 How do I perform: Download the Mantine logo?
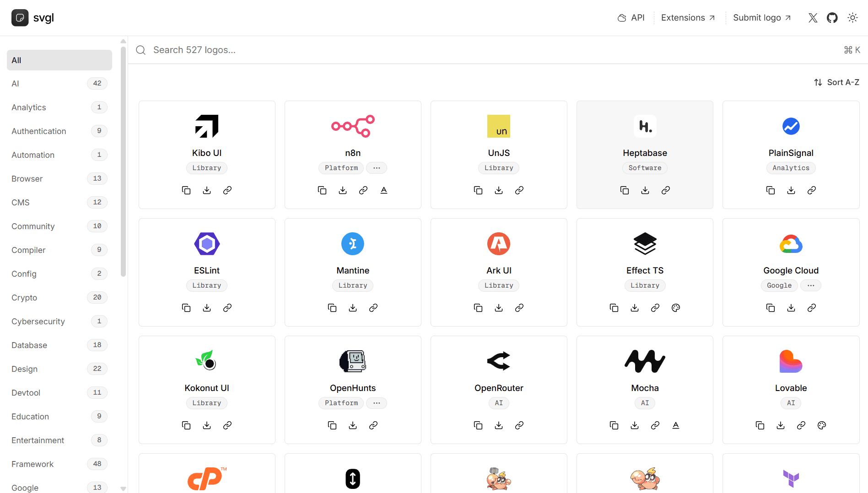(x=353, y=308)
